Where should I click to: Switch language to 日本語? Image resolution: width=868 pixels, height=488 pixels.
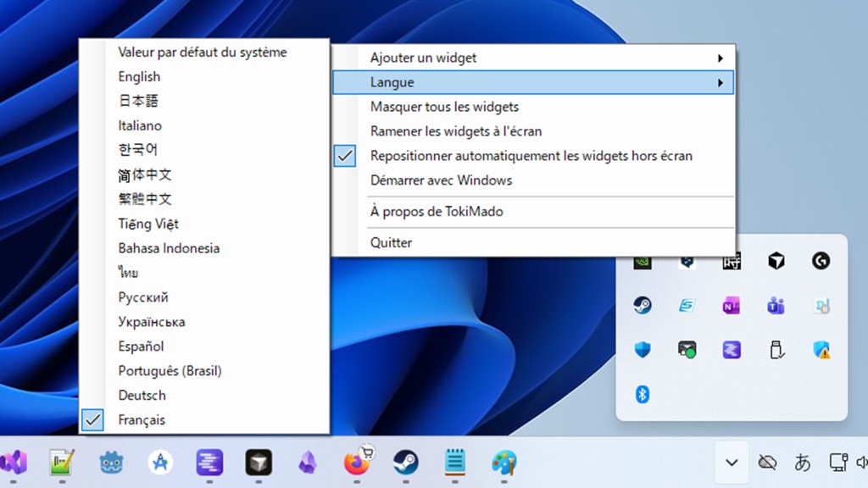(x=204, y=102)
